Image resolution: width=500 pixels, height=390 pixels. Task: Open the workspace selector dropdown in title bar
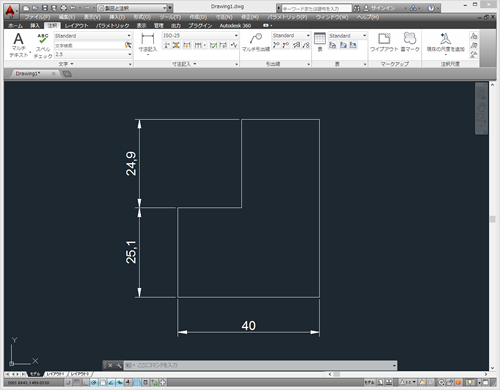(133, 8)
